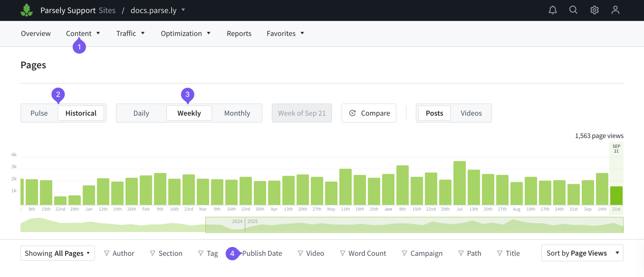This screenshot has width=644, height=277.
Task: Click the Campaign filter funnel icon
Action: (404, 253)
